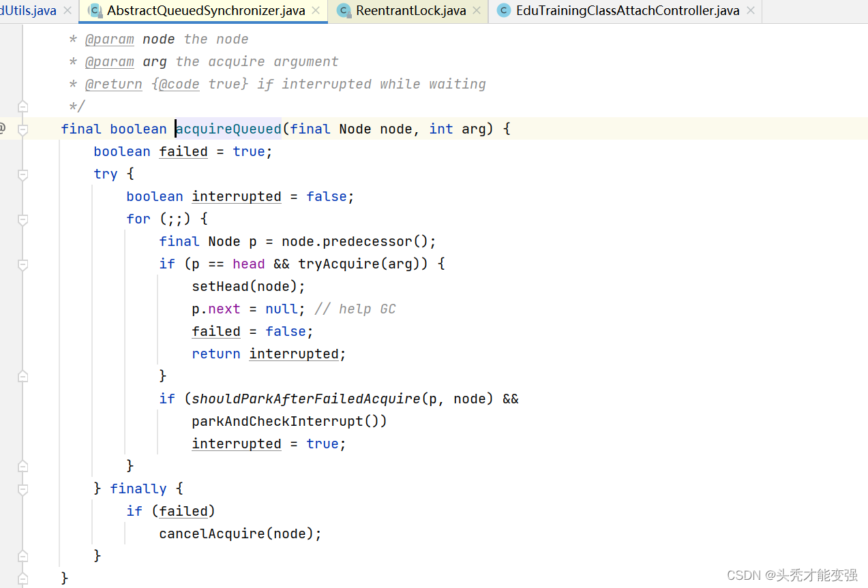Click '@param node' in the Javadoc
The image size is (868, 588).
click(x=130, y=39)
